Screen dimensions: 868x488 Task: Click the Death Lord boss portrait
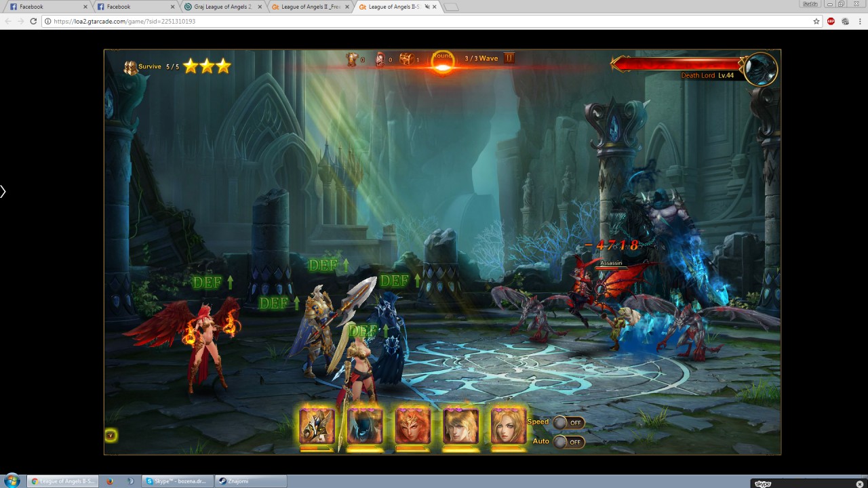click(760, 69)
